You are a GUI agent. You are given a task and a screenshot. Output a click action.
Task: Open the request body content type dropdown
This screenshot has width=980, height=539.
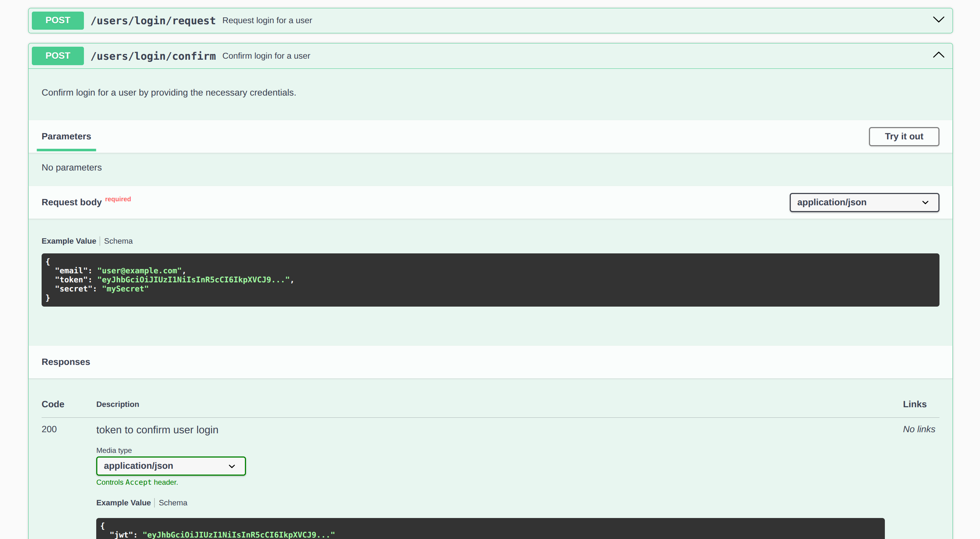click(x=864, y=202)
